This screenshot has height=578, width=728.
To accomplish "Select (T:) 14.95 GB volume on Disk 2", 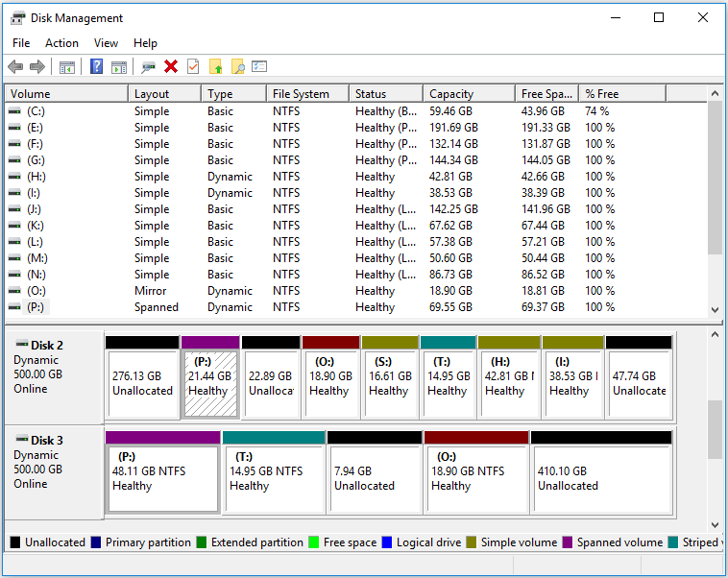I will 448,377.
